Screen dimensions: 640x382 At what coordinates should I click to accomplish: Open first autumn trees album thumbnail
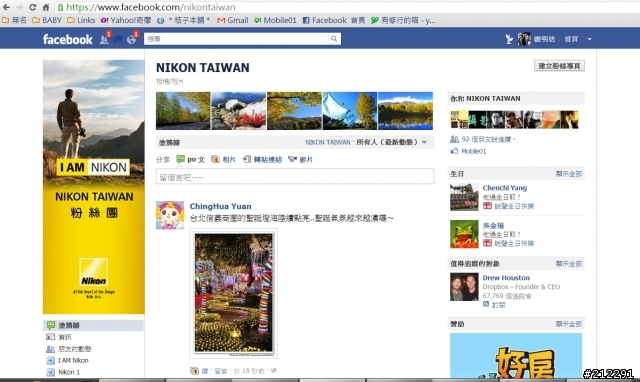click(183, 111)
